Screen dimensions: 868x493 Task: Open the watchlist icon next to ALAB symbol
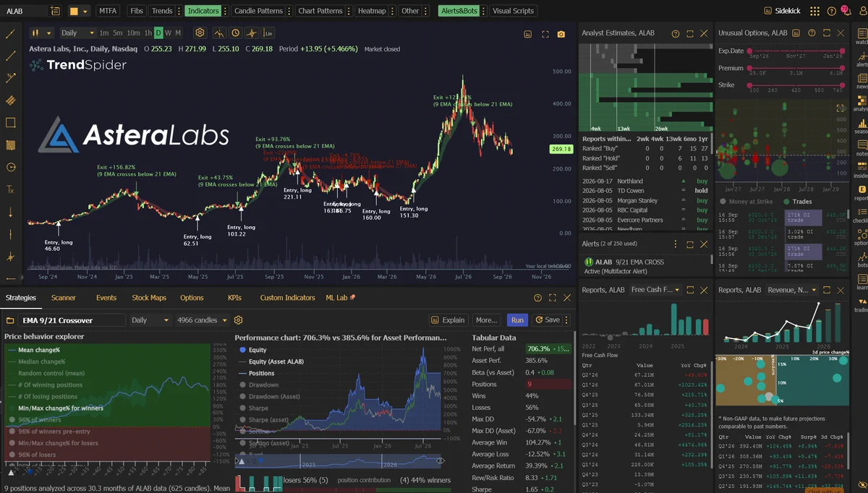coord(56,11)
